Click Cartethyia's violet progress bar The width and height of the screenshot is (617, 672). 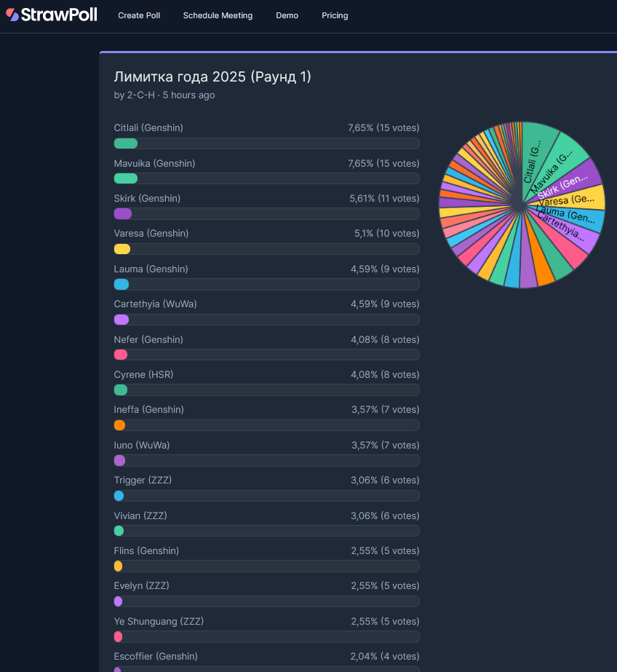tap(122, 320)
